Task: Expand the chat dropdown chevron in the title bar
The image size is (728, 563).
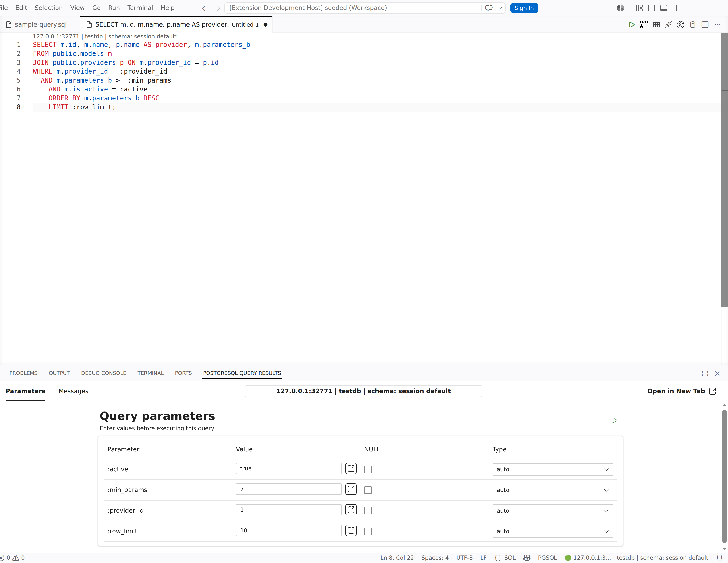Action: [500, 8]
